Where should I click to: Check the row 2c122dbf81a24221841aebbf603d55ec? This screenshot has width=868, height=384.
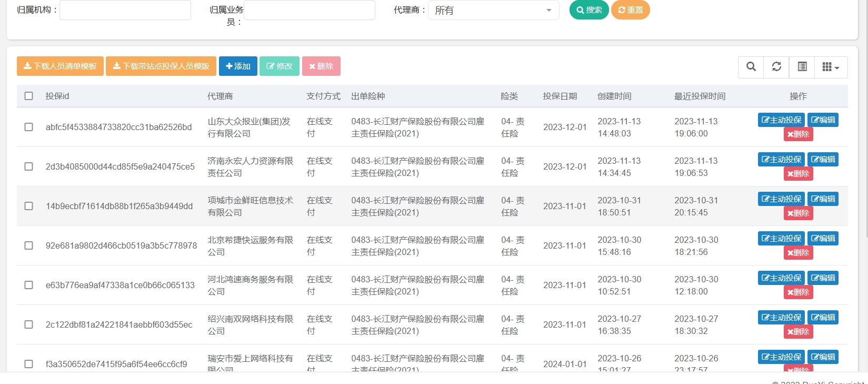point(28,324)
